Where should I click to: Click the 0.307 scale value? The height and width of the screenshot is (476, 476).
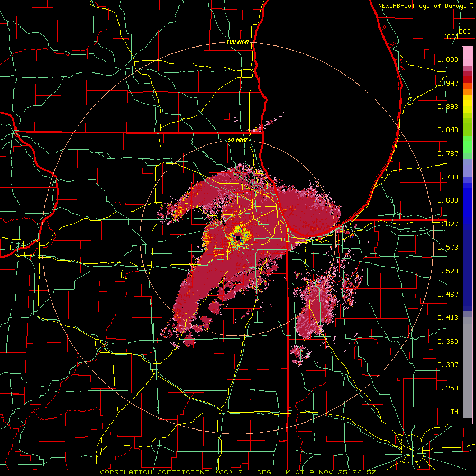point(448,365)
